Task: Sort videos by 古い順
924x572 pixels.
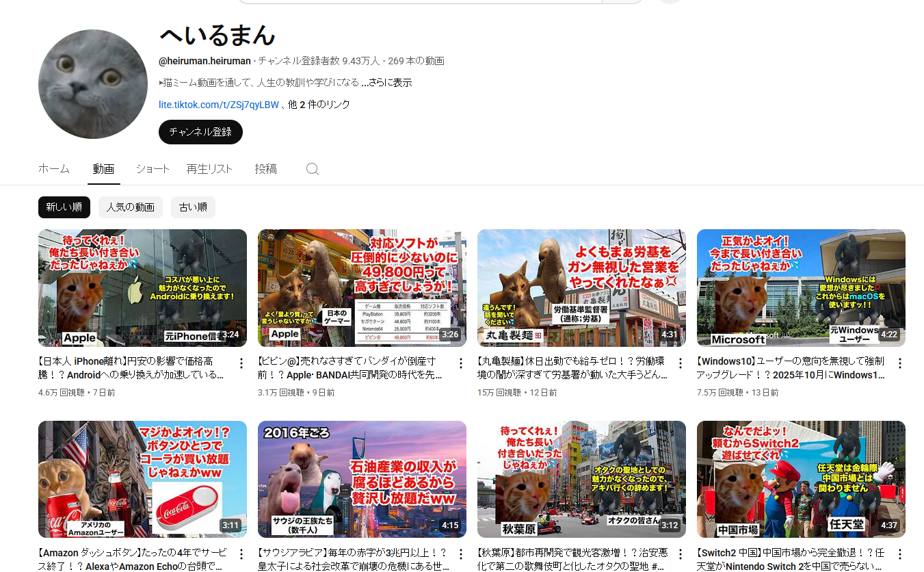Action: (x=193, y=207)
